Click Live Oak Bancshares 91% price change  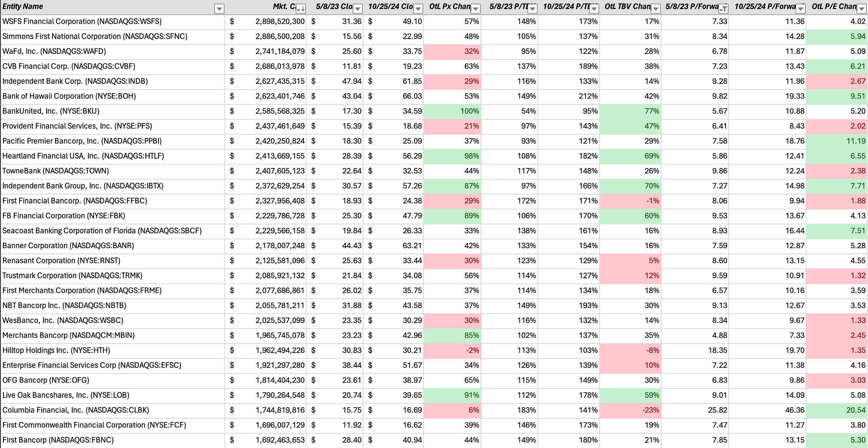(452, 395)
